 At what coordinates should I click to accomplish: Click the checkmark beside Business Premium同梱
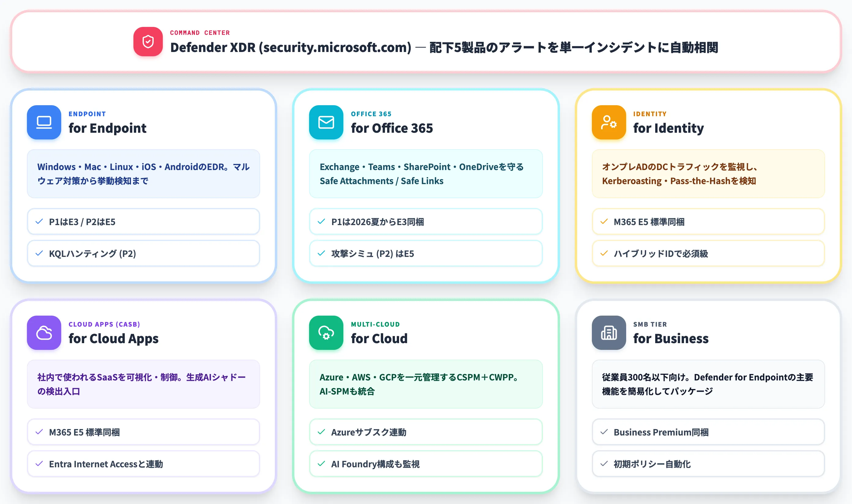click(604, 432)
